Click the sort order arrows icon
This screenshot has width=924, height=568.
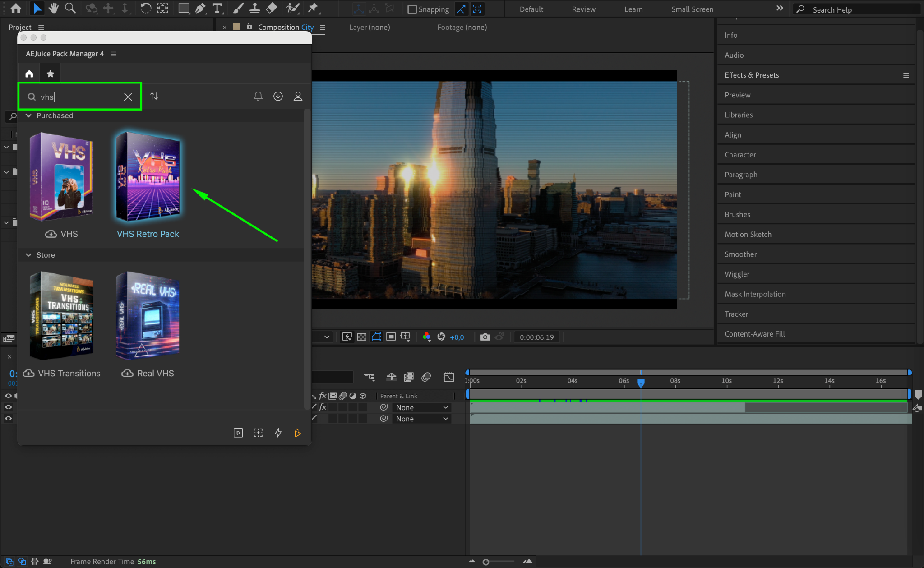coord(154,96)
